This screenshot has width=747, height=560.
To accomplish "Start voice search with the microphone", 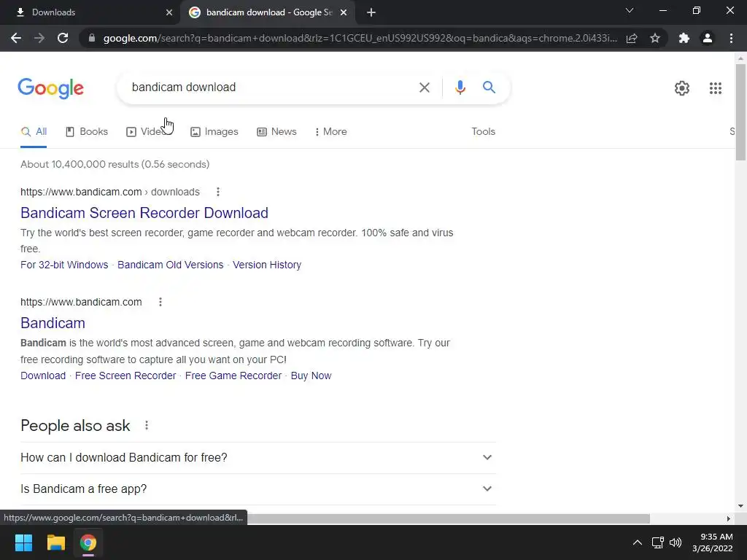I will click(460, 87).
